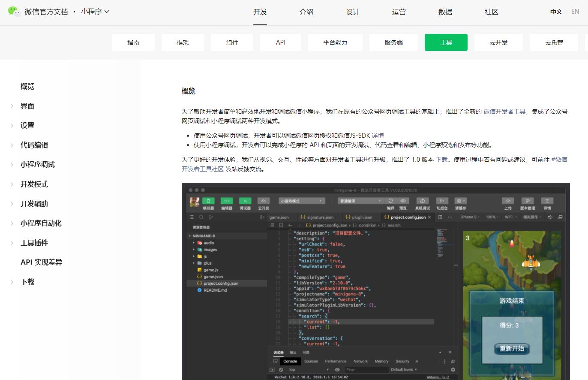The height and width of the screenshot is (380, 588).
Task: Expand the 代码编辑 sidebar chevron
Action: [12, 145]
